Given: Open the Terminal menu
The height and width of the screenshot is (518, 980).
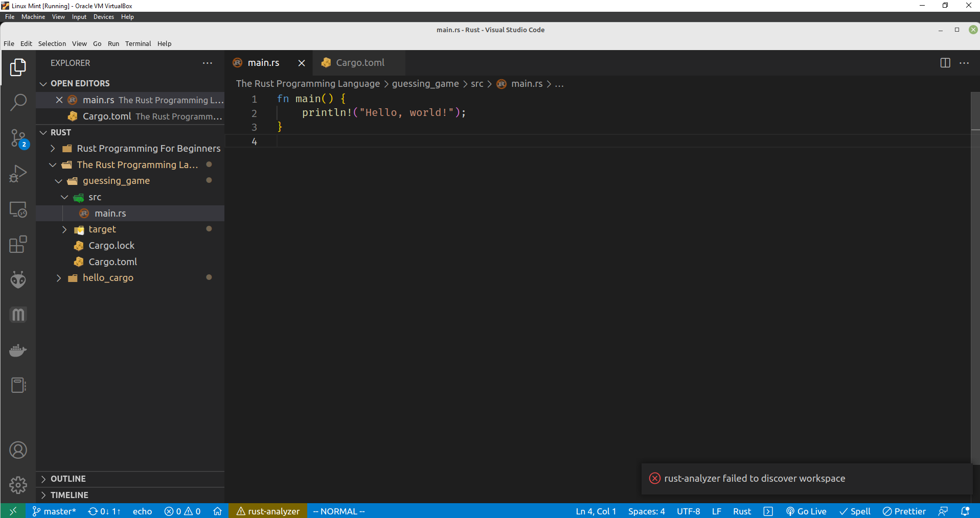Looking at the screenshot, I should tap(138, 43).
